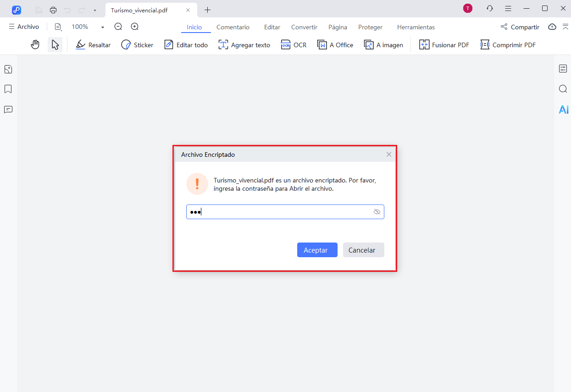Open the bookmarks panel
The image size is (571, 392).
tap(8, 89)
